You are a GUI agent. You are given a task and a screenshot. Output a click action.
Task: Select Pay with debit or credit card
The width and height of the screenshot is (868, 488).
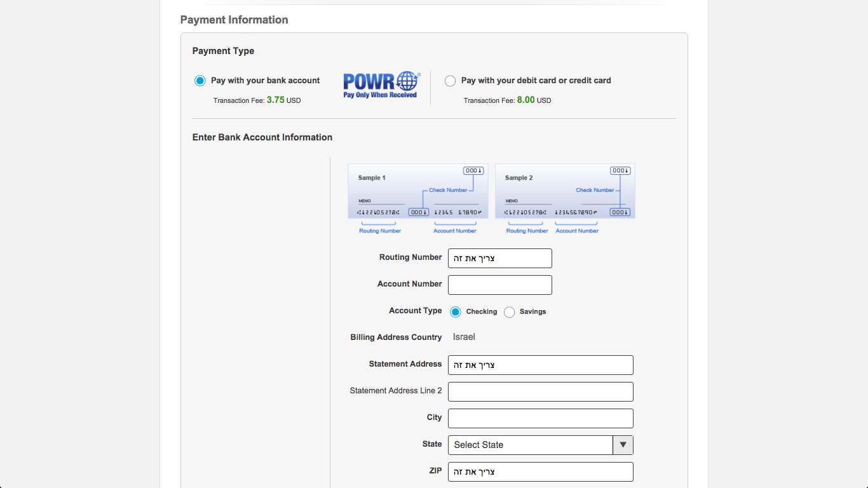tap(451, 81)
